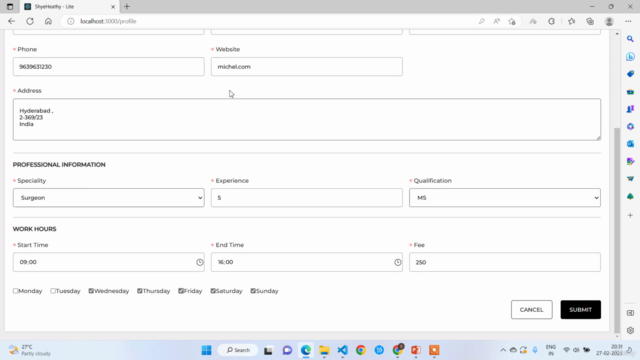Open the Settings and more menu
The image size is (640, 360).
click(x=628, y=21)
